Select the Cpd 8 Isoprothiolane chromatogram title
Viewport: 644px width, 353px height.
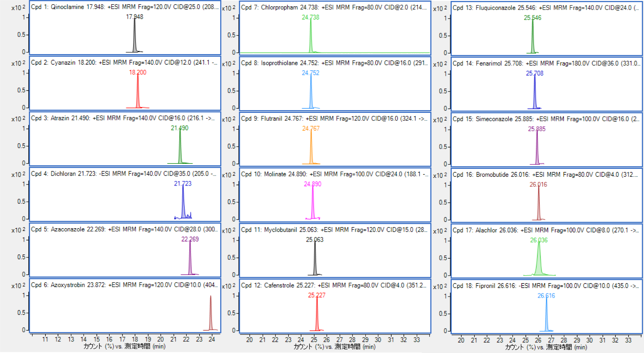(x=335, y=63)
